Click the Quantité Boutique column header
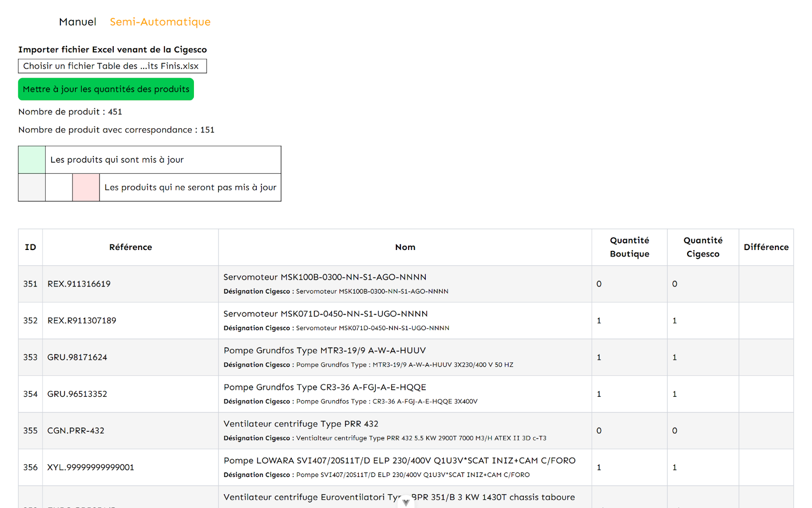Viewport: 812px width, 508px height. click(629, 247)
